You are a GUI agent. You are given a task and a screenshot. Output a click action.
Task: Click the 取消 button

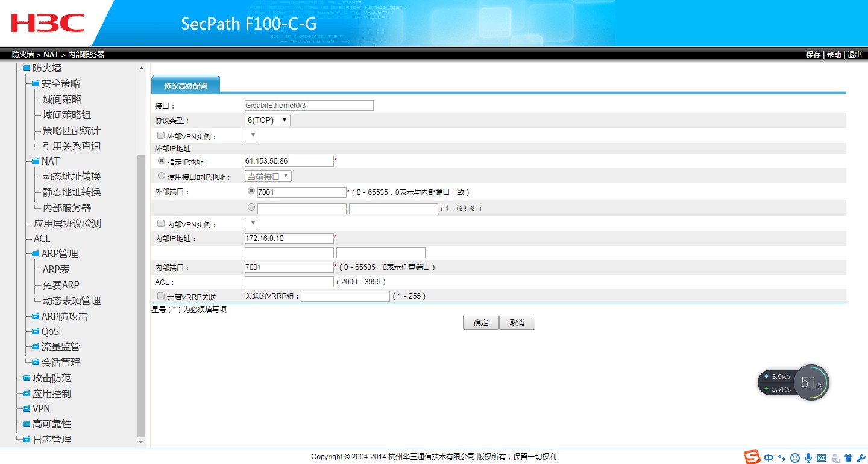click(517, 323)
